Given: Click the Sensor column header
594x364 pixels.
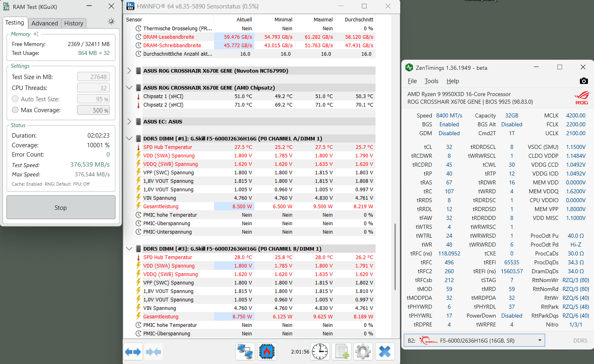Looking at the screenshot, I should click(169, 19).
